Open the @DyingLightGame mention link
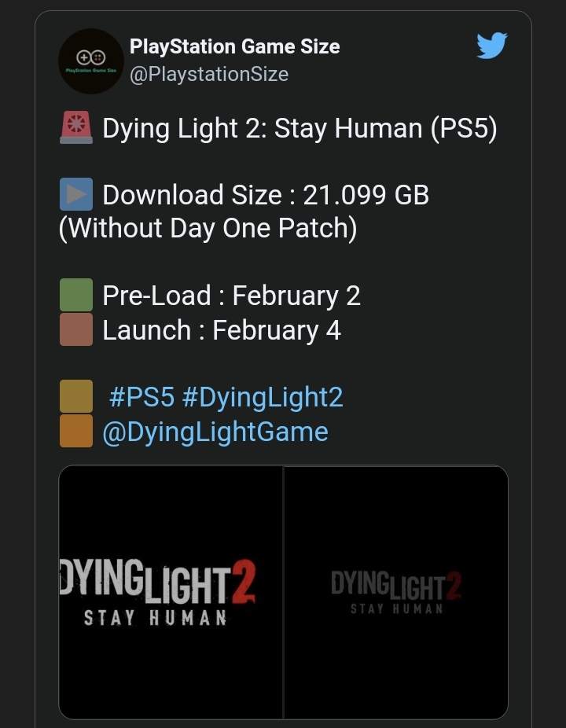Image resolution: width=566 pixels, height=728 pixels. (x=215, y=432)
